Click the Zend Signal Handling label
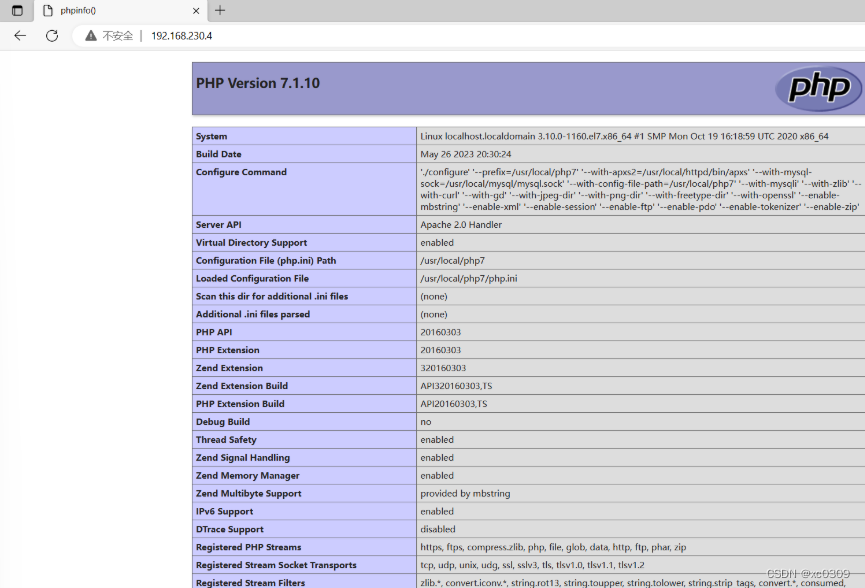The height and width of the screenshot is (588, 865). point(243,458)
